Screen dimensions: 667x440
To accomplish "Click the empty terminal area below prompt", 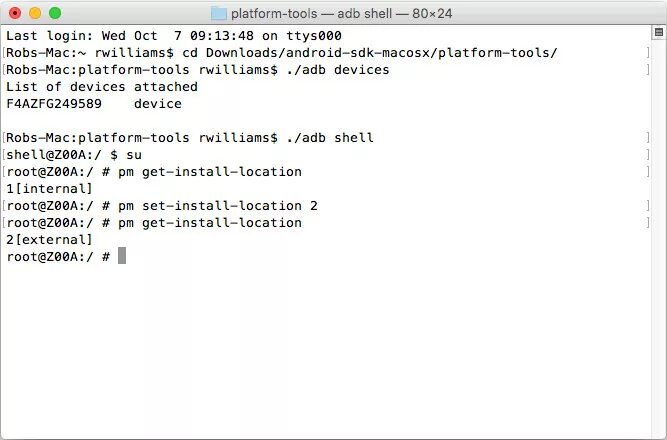I will [325, 351].
